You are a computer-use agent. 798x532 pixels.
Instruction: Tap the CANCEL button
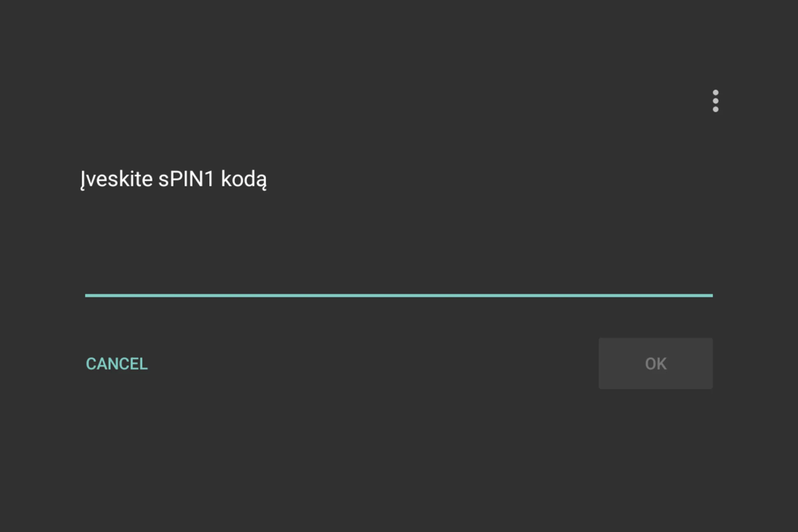coord(117,364)
